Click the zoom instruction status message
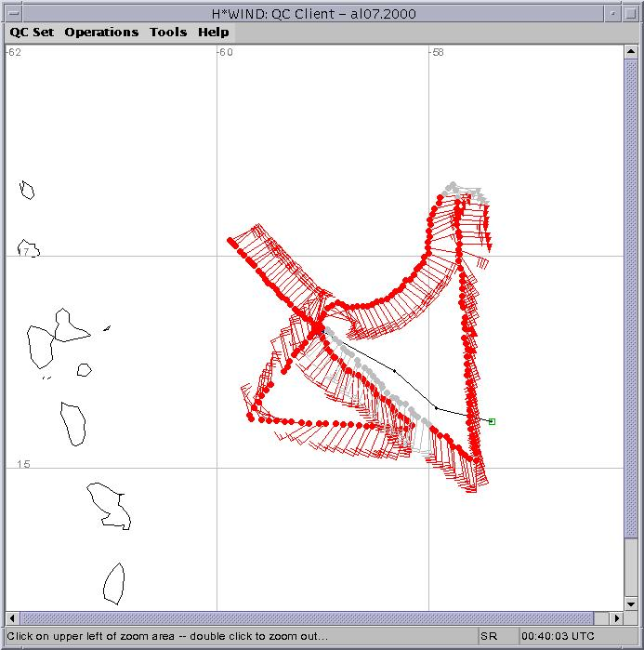Viewport: 644px width, 650px height. pos(167,636)
